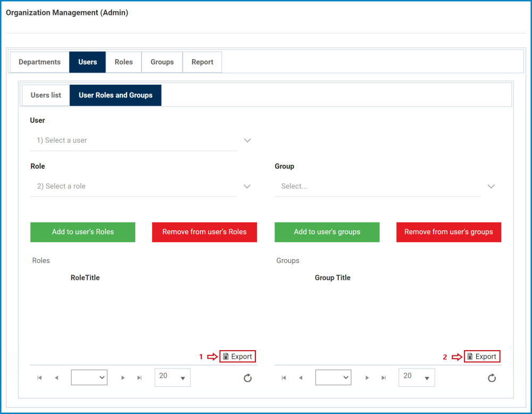Refresh the Roles grid
Image resolution: width=532 pixels, height=414 pixels.
point(248,378)
